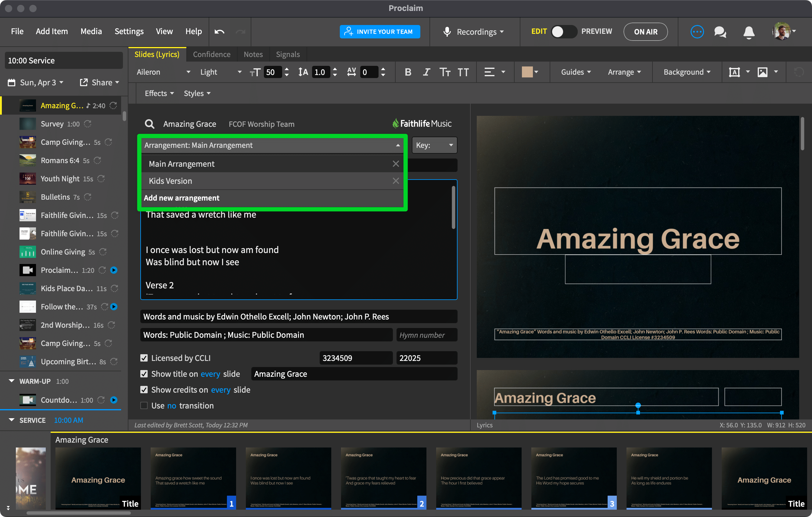The height and width of the screenshot is (517, 812).
Task: Switch to the Notes tab
Action: pyautogui.click(x=253, y=54)
